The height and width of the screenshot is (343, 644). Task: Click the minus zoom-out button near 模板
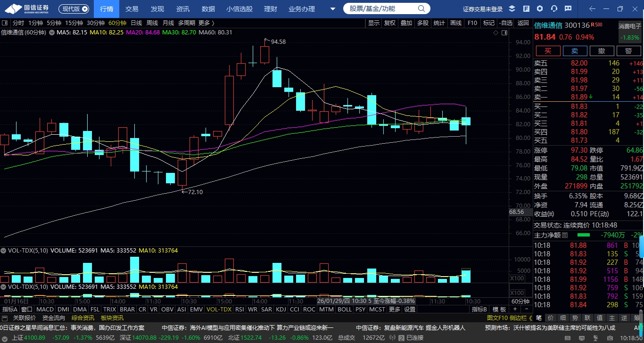coord(526,310)
